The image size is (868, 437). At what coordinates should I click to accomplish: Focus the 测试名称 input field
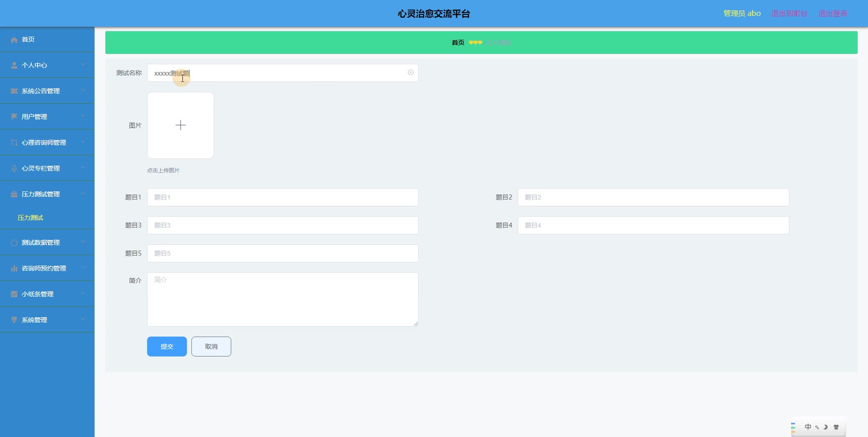[x=283, y=73]
